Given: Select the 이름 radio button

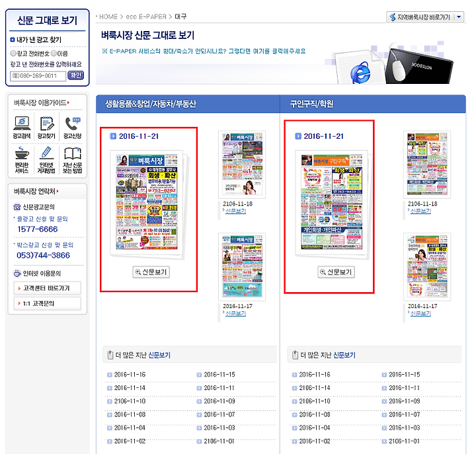Looking at the screenshot, I should [54, 54].
